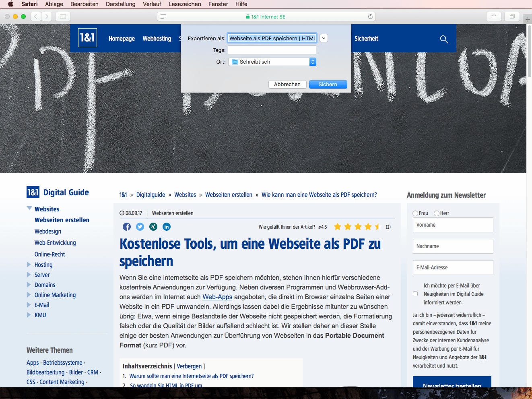Click the Facebook share icon

tap(127, 227)
